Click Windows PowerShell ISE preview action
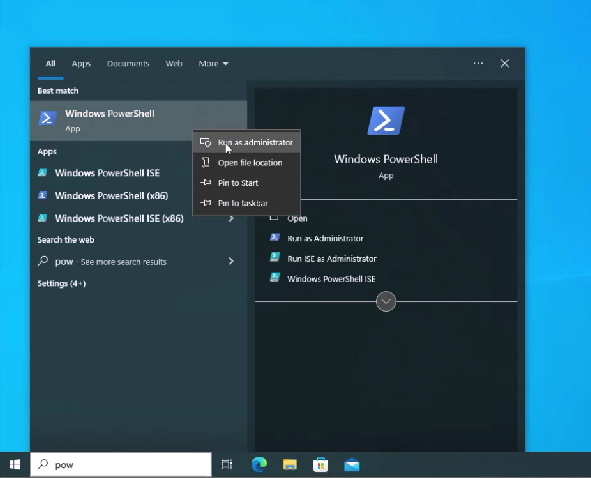591x478 pixels. click(331, 279)
